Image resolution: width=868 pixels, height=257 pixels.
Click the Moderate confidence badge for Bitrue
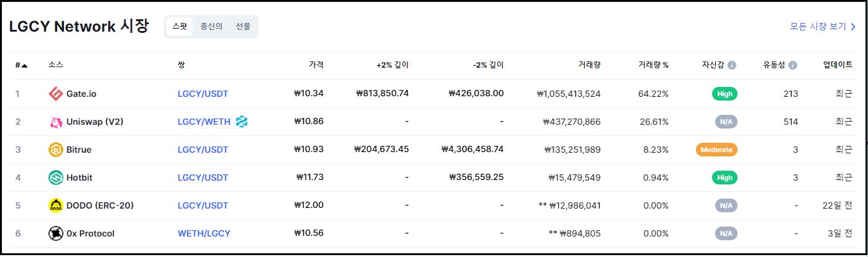coord(716,150)
